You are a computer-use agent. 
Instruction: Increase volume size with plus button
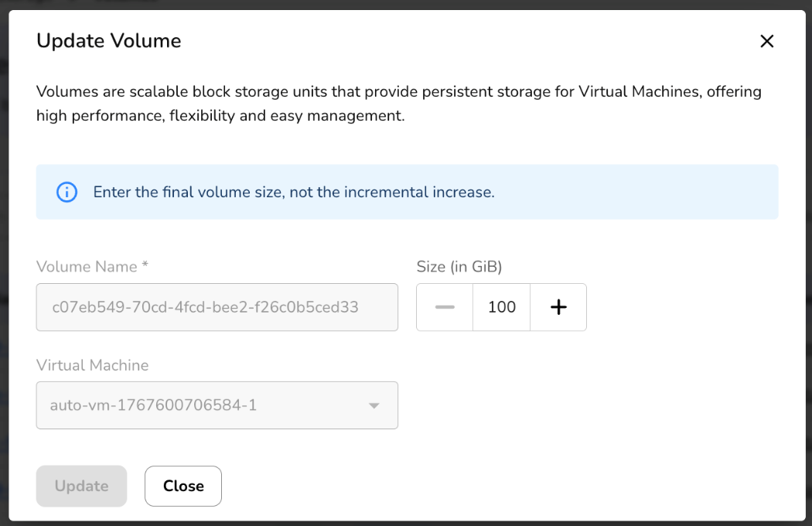point(558,307)
